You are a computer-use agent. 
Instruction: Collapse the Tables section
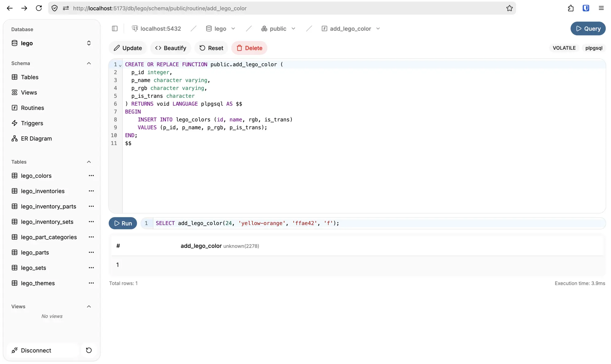(x=89, y=162)
